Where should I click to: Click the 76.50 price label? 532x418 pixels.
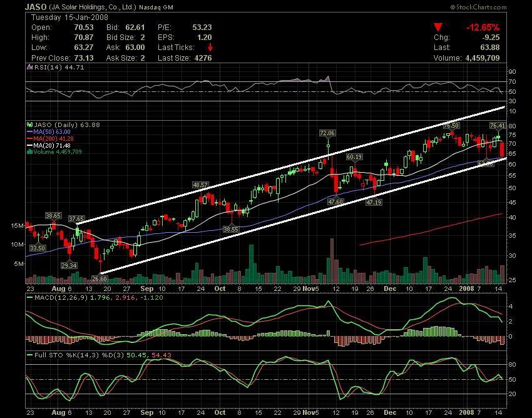[x=451, y=126]
